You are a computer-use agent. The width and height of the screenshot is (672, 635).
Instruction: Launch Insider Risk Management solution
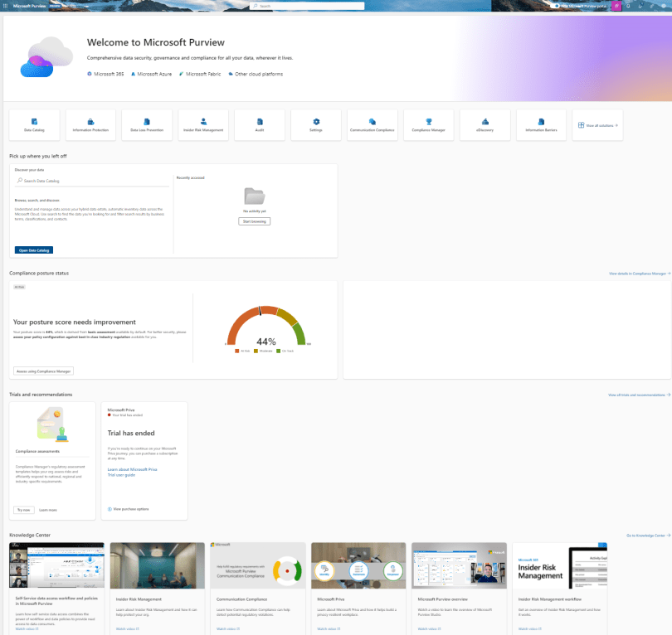[203, 124]
